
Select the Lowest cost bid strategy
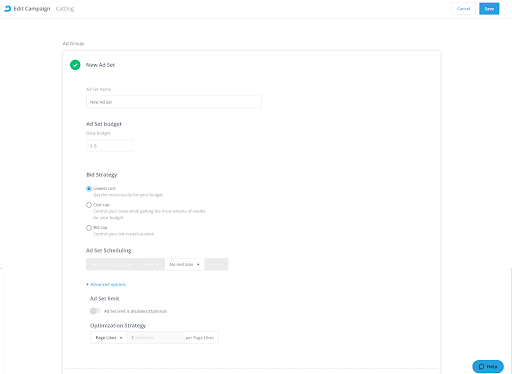89,189
